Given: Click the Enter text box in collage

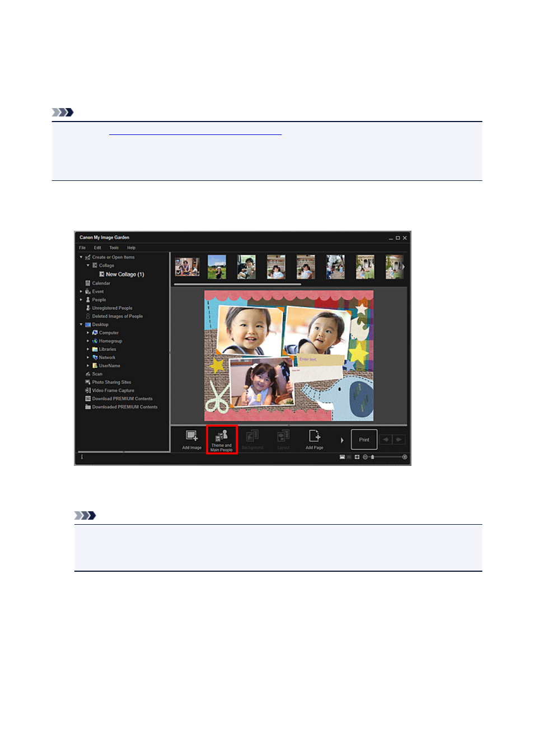Looking at the screenshot, I should (x=320, y=361).
